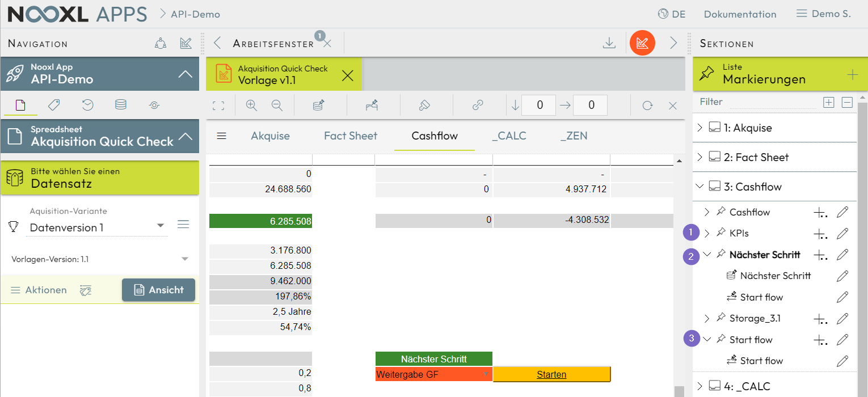Click the database-pin icon in the spreadsheet toolbar
Viewport: 868px width, 397px height.
(318, 105)
